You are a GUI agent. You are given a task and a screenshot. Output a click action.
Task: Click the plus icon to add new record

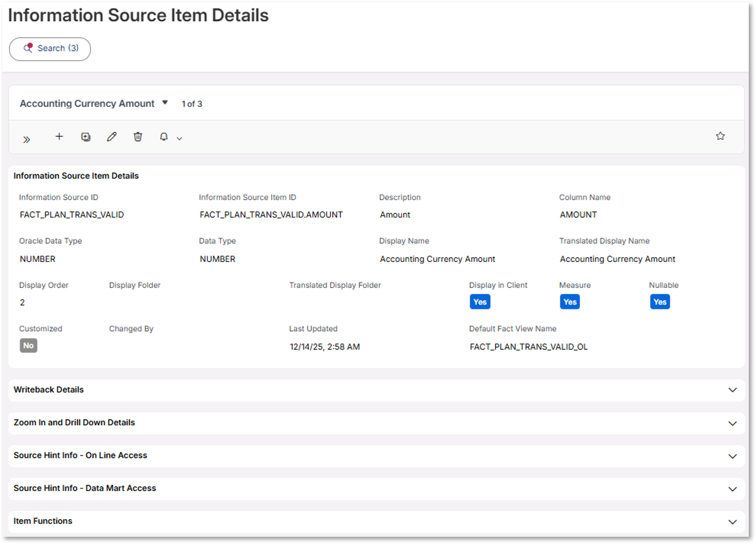click(59, 136)
